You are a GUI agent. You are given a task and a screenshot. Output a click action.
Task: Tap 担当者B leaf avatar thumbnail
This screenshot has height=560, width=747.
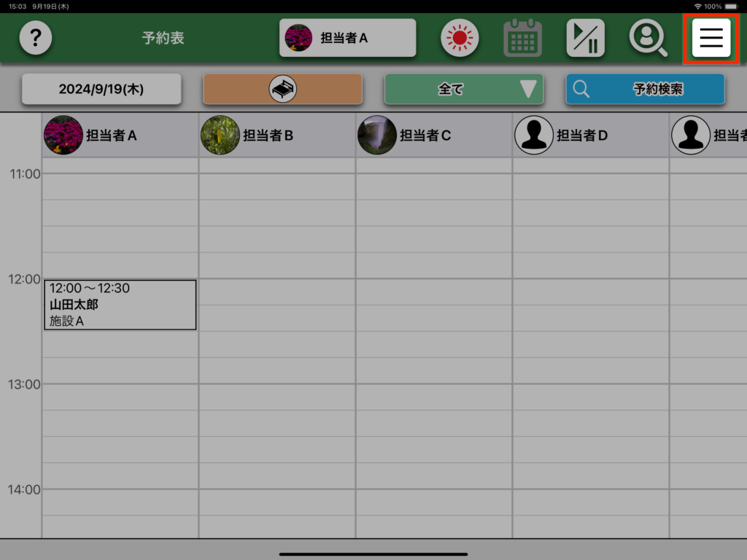pos(220,135)
